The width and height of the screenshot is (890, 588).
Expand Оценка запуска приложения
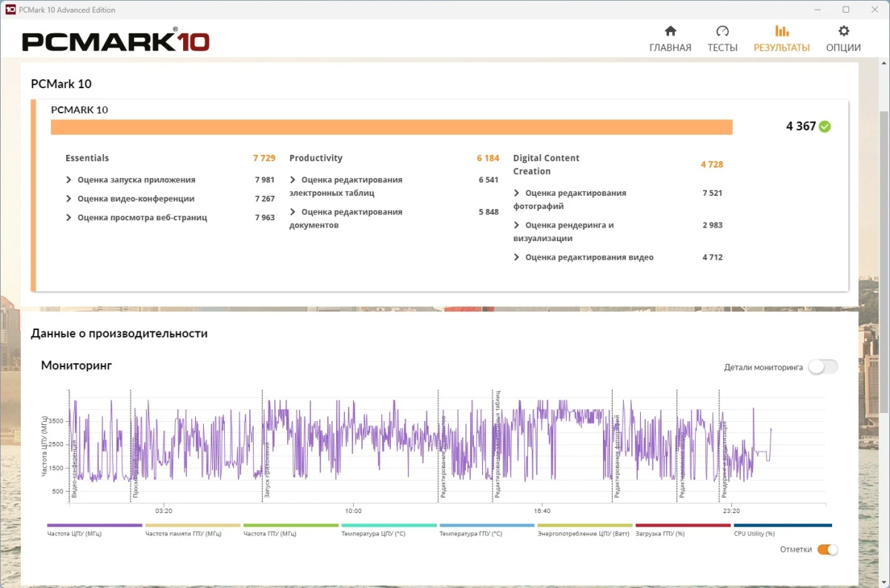coord(68,179)
